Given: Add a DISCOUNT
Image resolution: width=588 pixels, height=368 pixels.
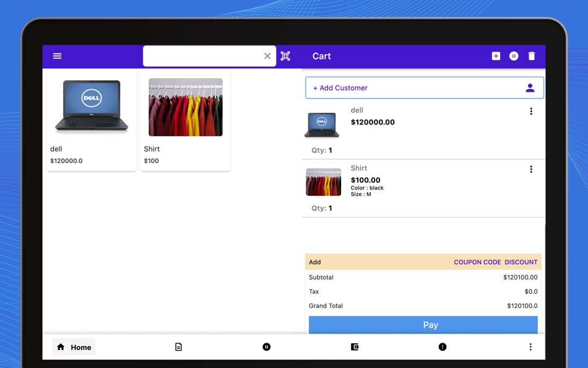Looking at the screenshot, I should (x=521, y=262).
